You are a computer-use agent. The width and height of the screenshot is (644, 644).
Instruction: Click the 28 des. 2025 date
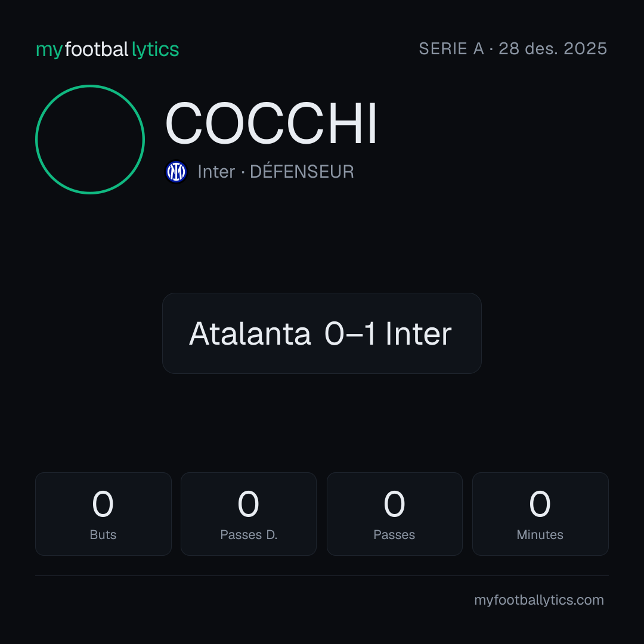(x=553, y=49)
